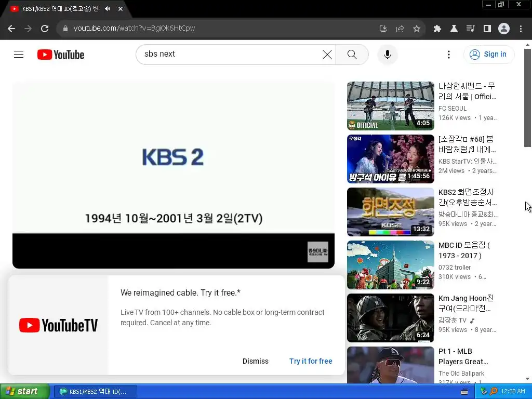This screenshot has width=532, height=399.
Task: Open the YouTube hamburger guide menu
Action: (19, 54)
